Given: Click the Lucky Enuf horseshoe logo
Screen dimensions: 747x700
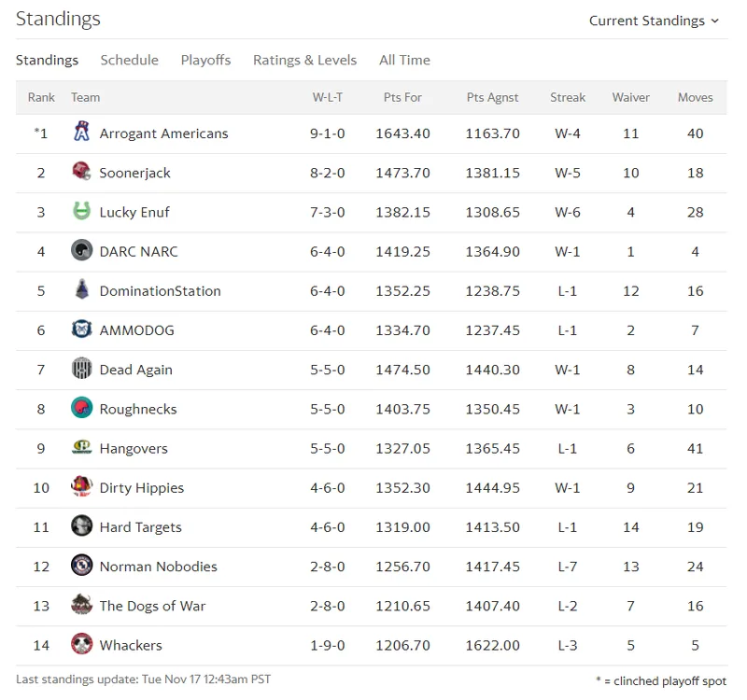Looking at the screenshot, I should coord(81,211).
